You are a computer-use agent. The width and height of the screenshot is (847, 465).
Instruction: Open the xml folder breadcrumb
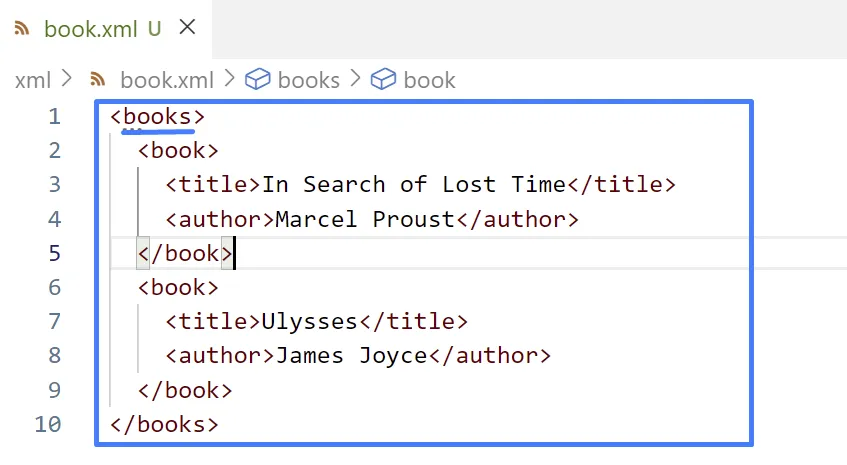[32, 80]
